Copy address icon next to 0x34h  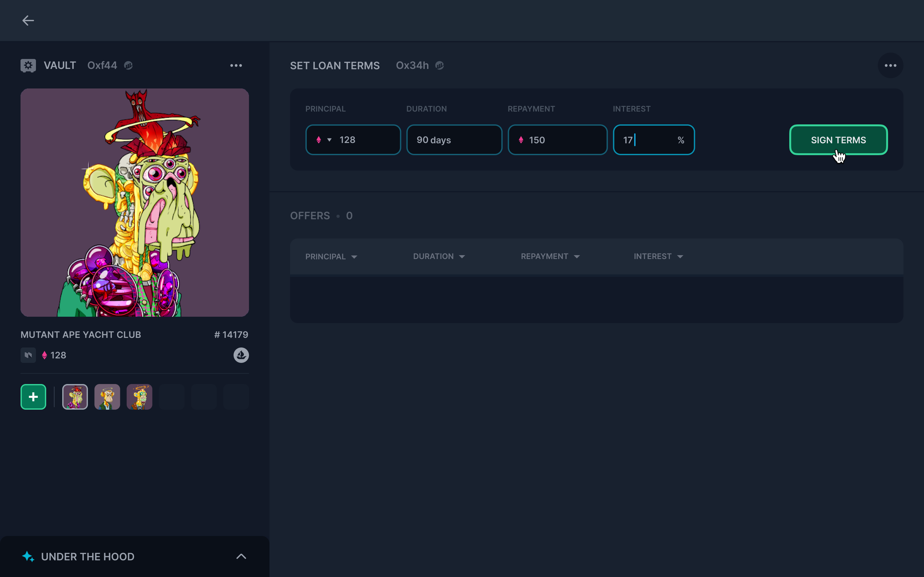[x=440, y=66]
